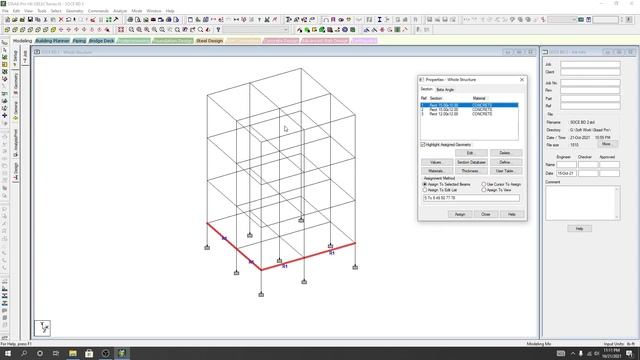This screenshot has width=640, height=360.
Task: Click the first rotate arrow icon
Action: click(x=61, y=30)
